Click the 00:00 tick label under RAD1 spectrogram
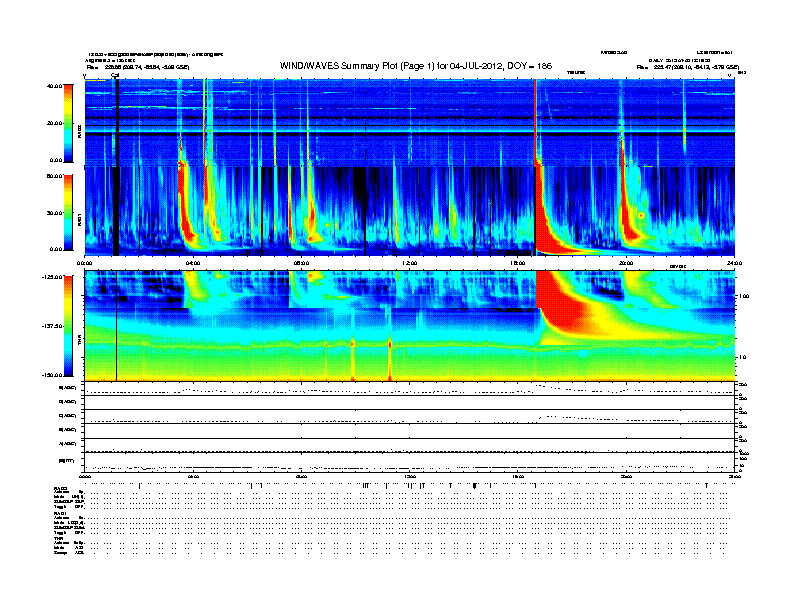The height and width of the screenshot is (612, 792). pos(84,263)
